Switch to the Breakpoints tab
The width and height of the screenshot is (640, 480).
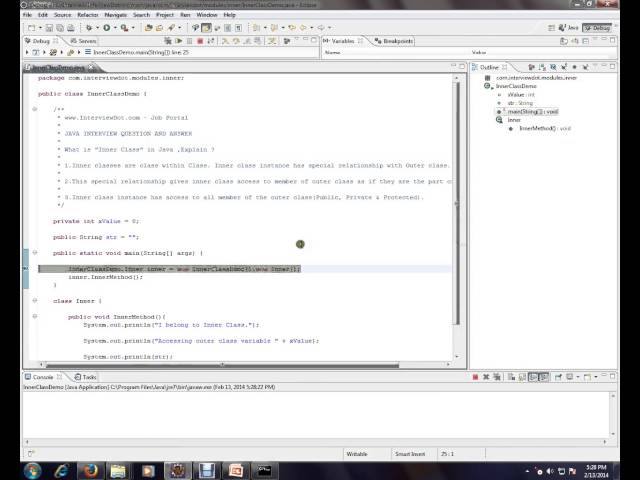(x=393, y=41)
